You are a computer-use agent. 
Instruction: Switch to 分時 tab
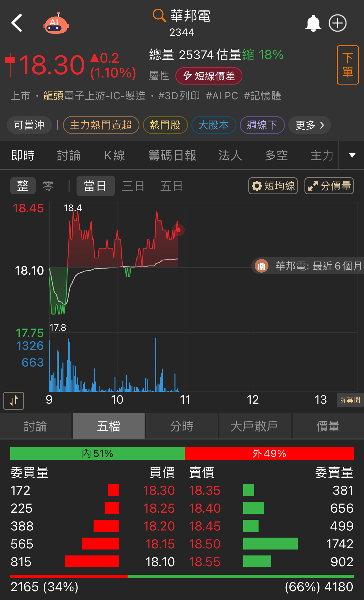click(x=182, y=426)
